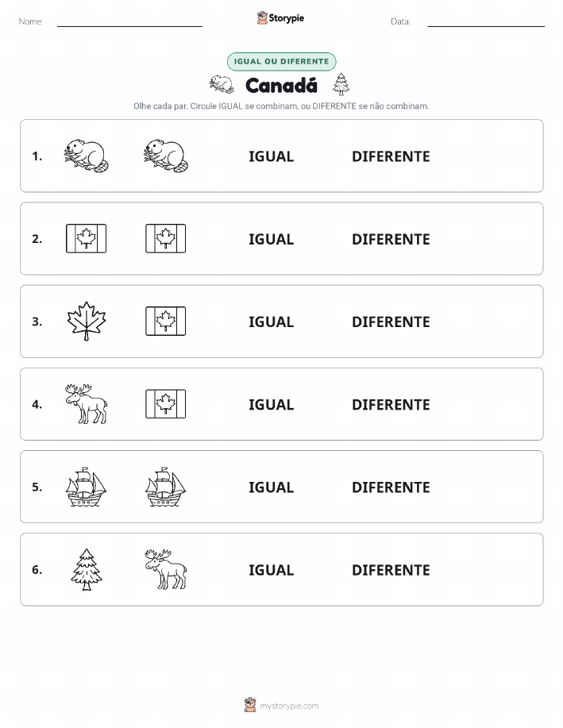This screenshot has height=728, width=563.
Task: Select IGUAL for row 2
Action: (272, 239)
